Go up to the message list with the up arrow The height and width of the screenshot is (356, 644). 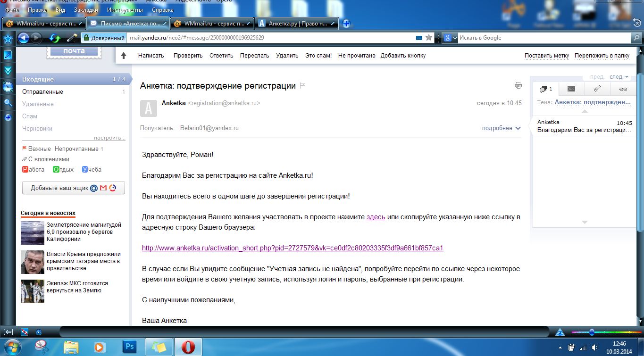pos(124,55)
